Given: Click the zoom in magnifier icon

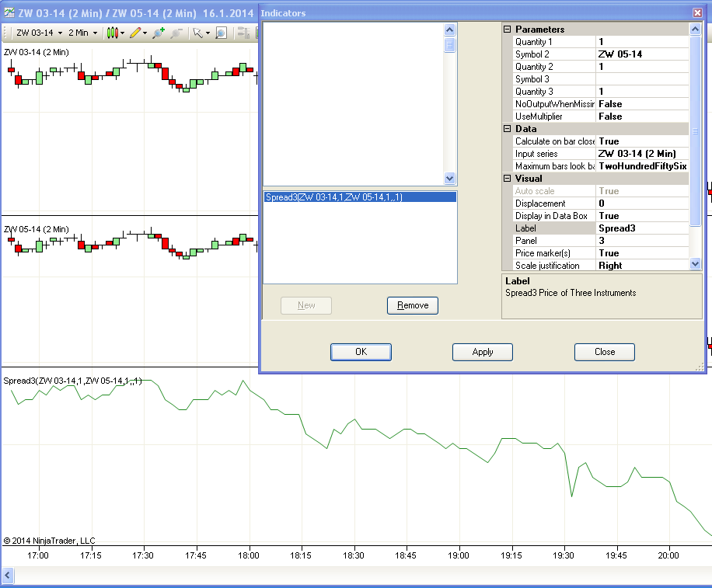Looking at the screenshot, I should pos(158,33).
